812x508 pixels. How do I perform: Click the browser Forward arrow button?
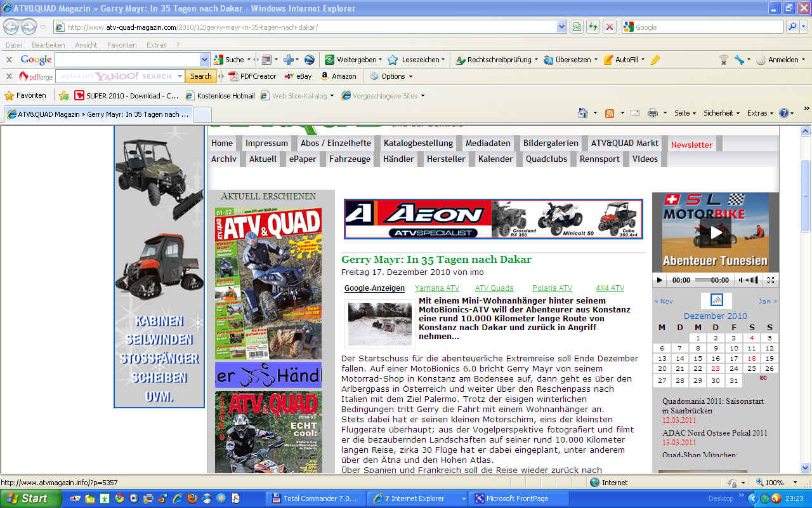(29, 27)
